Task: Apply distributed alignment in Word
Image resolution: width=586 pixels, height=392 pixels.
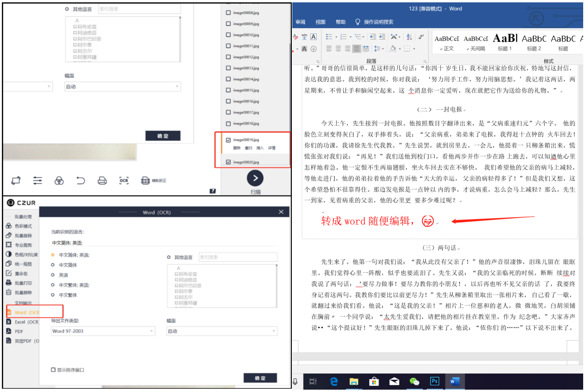Action: click(x=366, y=49)
